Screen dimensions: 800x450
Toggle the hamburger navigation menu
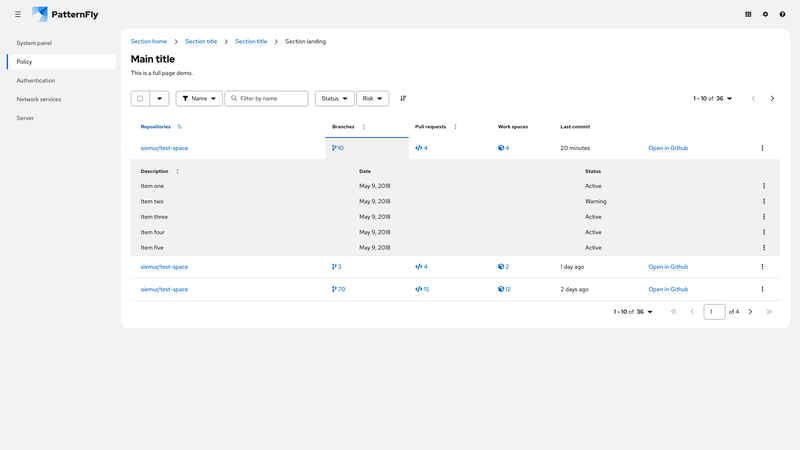pos(18,14)
